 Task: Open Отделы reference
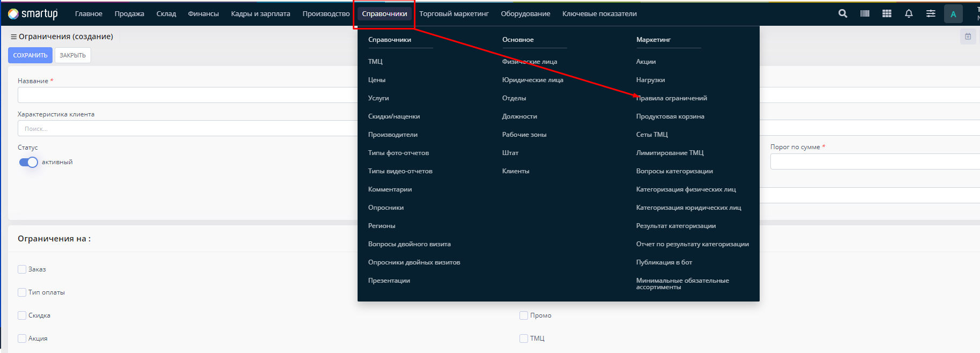(x=514, y=98)
